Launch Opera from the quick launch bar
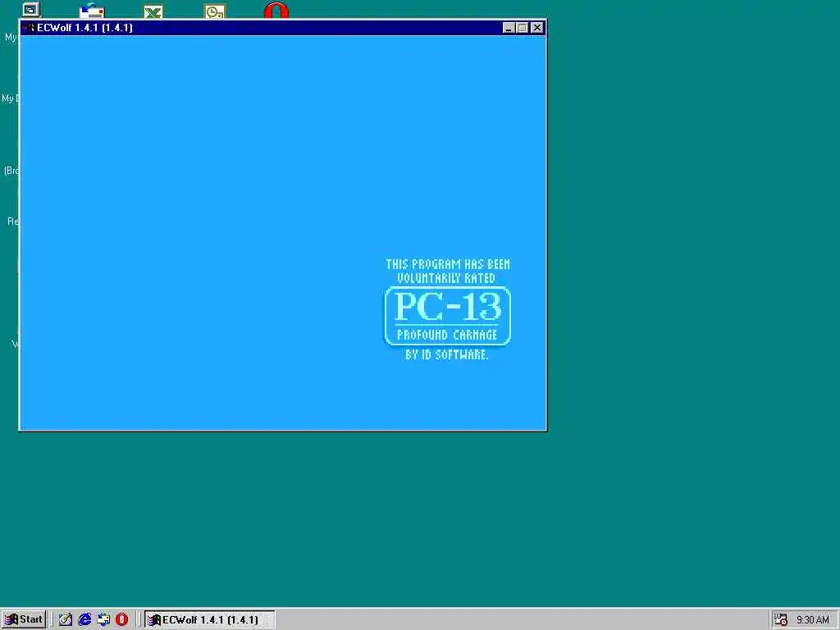 click(x=122, y=619)
